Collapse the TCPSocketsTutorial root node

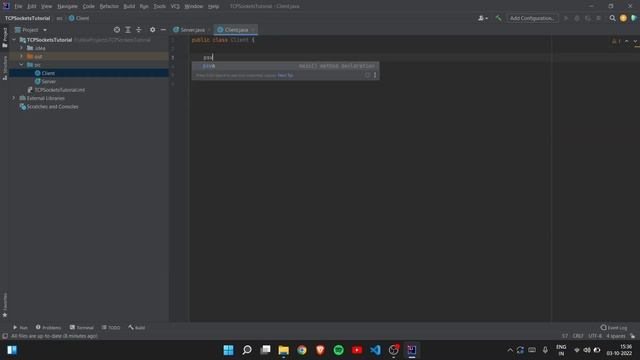point(14,40)
